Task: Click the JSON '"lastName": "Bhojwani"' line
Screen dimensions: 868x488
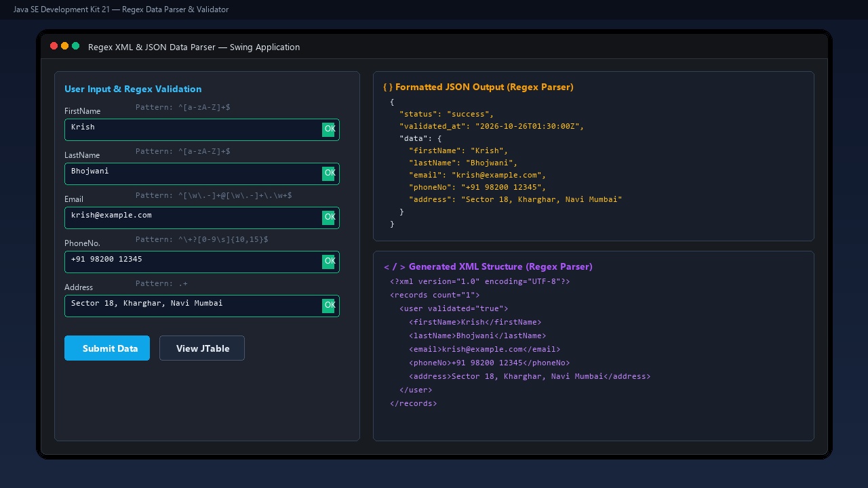Action: pyautogui.click(x=463, y=163)
